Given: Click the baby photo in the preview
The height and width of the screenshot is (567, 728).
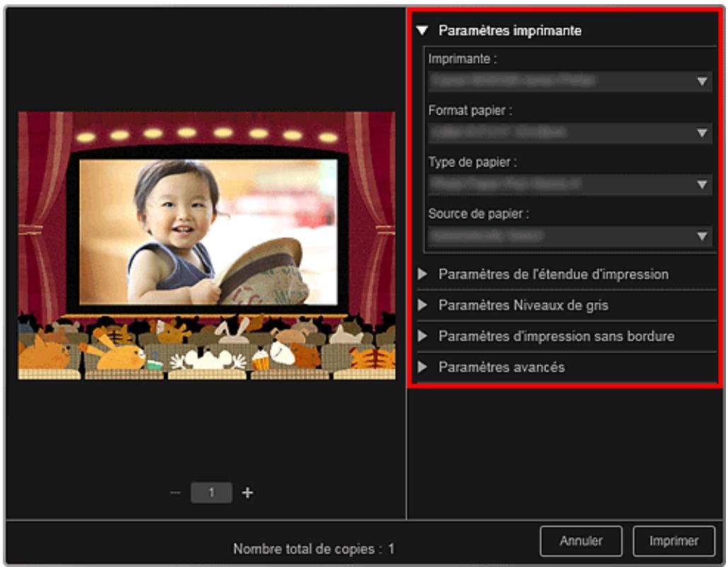Looking at the screenshot, I should pyautogui.click(x=208, y=231).
